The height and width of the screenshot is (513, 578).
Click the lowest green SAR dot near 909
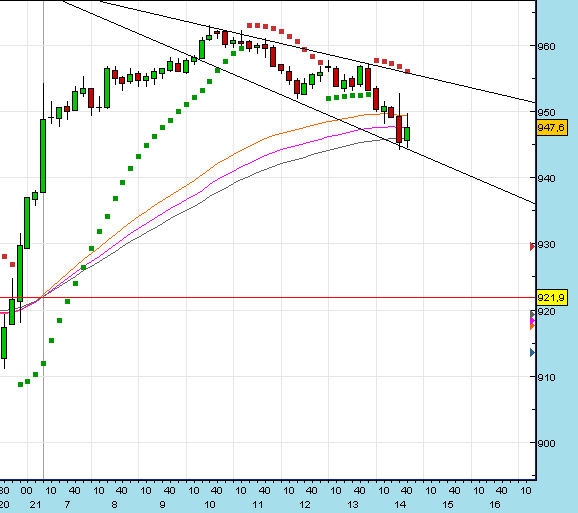pyautogui.click(x=20, y=384)
